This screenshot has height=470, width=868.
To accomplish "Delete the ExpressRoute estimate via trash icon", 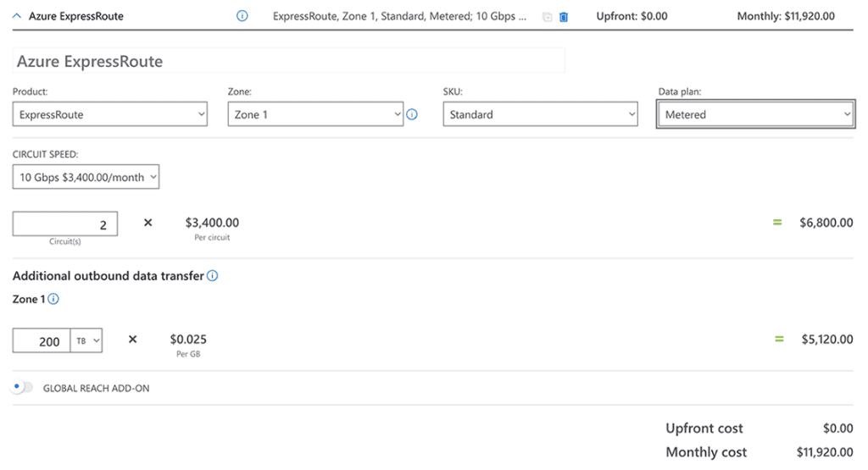I will coord(564,17).
